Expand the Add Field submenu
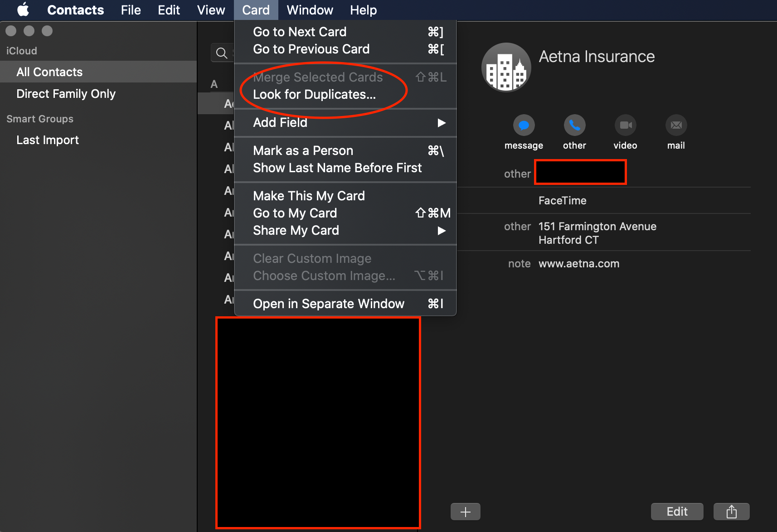Viewport: 777px width, 532px height. pos(345,122)
